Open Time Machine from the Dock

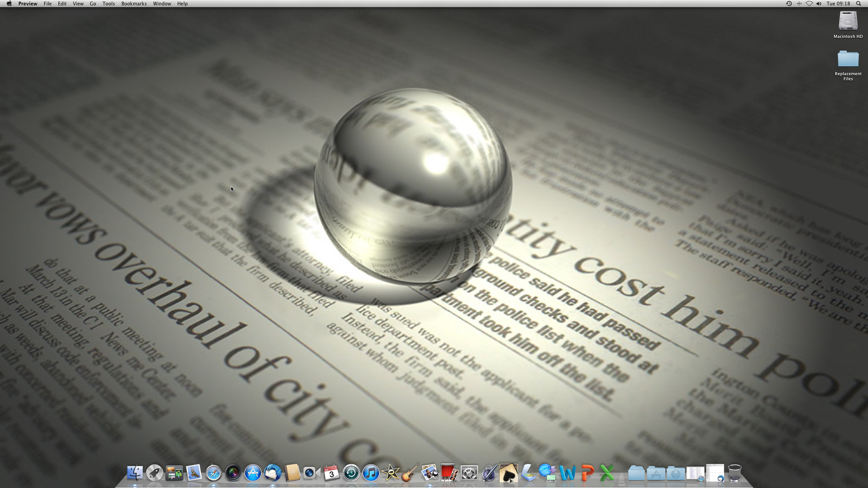(351, 473)
